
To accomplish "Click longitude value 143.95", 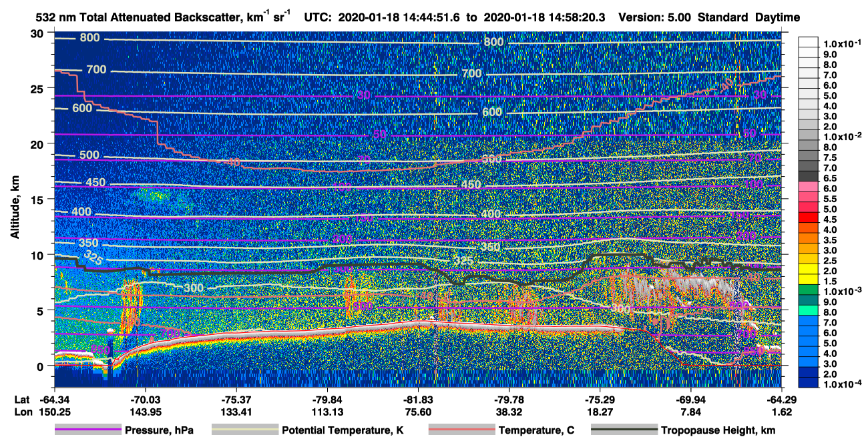I will tap(145, 411).
